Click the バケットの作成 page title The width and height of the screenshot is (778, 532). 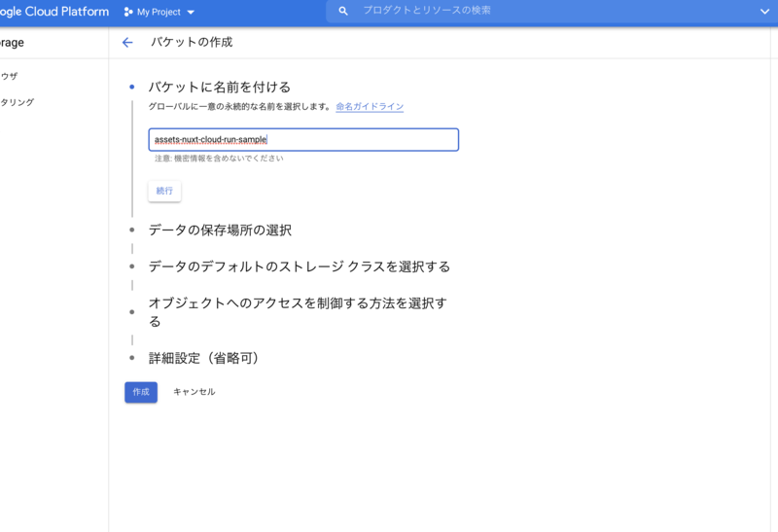pos(192,42)
